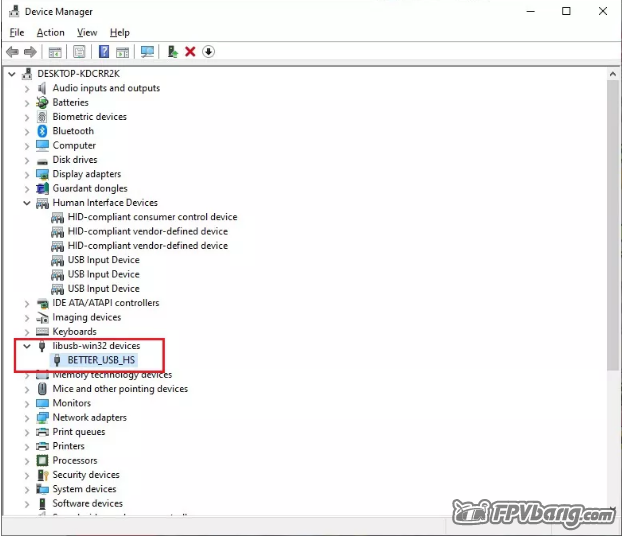Click the red X Uninstall device icon
622x536 pixels.
click(x=190, y=52)
